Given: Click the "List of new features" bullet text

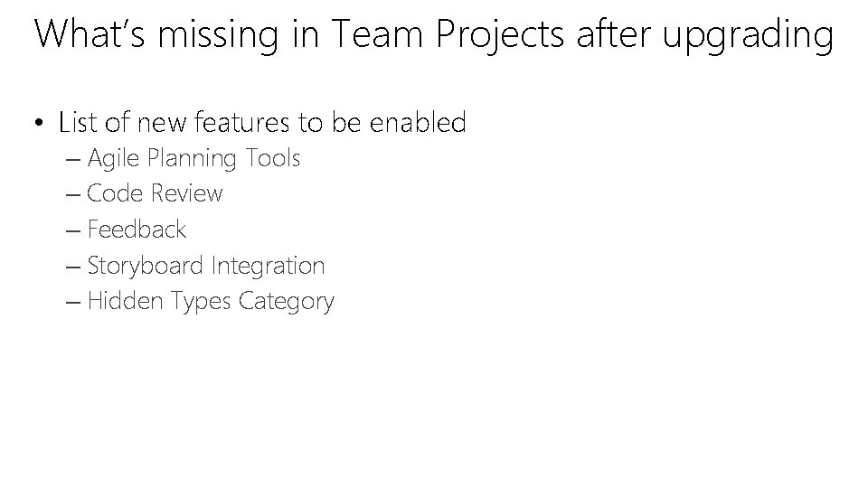Looking at the screenshot, I should (x=262, y=122).
